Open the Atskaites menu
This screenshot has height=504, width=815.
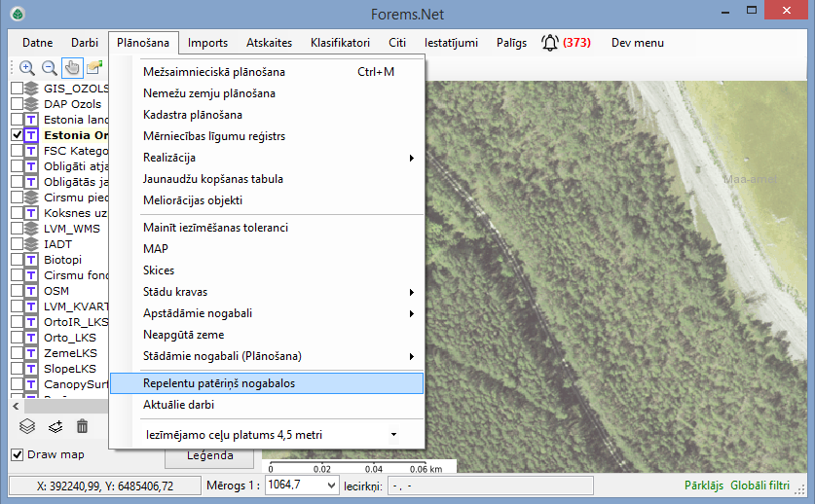pyautogui.click(x=270, y=43)
